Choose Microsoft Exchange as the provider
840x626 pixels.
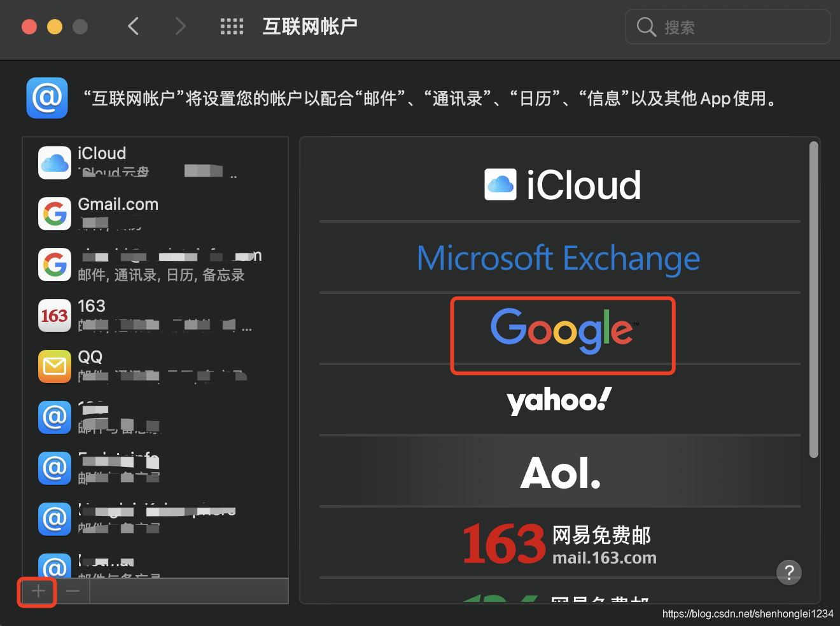[560, 258]
